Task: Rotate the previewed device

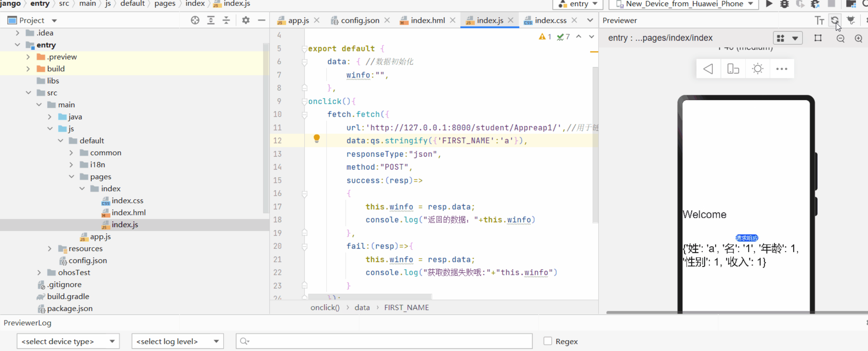Action: point(733,69)
